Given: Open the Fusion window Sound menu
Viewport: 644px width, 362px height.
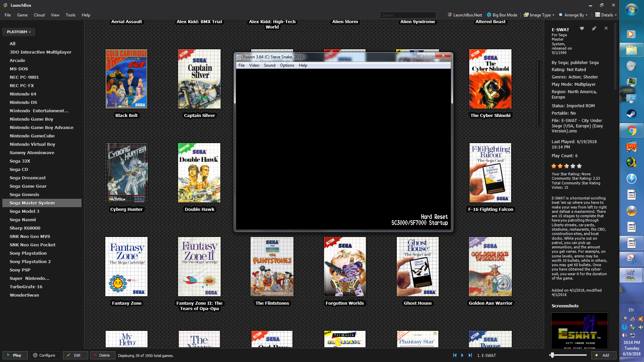Looking at the screenshot, I should [269, 65].
